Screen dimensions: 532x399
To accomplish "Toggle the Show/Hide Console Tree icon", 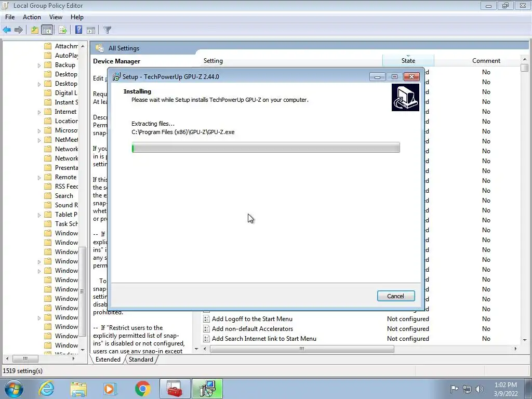I will 47,30.
